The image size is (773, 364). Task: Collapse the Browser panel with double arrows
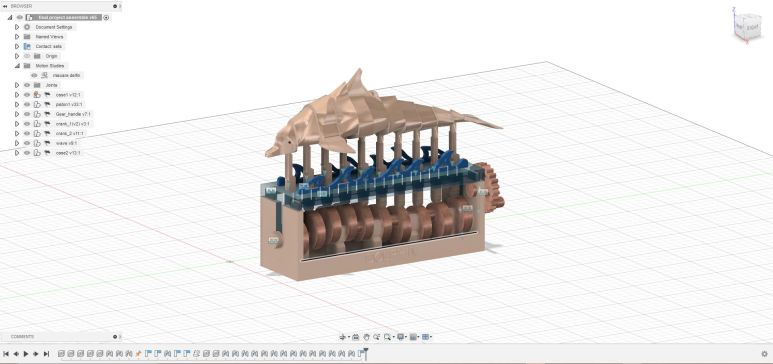coord(5,6)
